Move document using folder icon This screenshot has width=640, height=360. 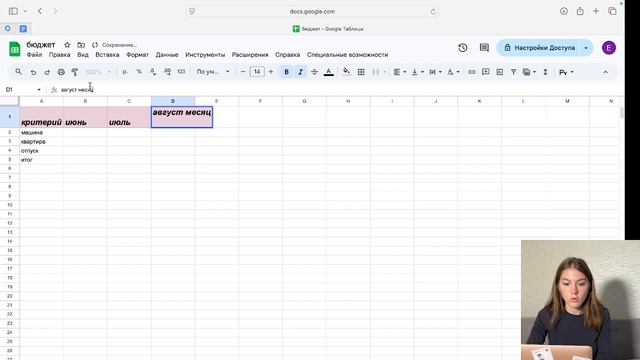coord(81,45)
